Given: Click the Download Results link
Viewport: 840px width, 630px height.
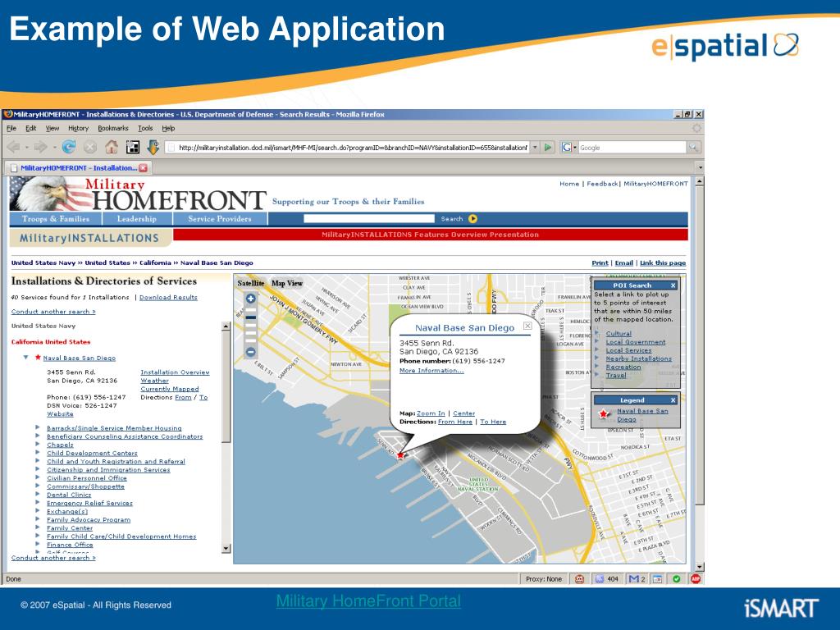Looking at the screenshot, I should 168,297.
